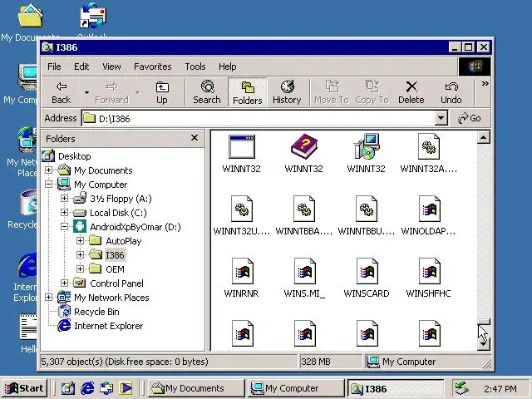Collapse My Computer in the tree
The width and height of the screenshot is (532, 399).
[x=48, y=185]
